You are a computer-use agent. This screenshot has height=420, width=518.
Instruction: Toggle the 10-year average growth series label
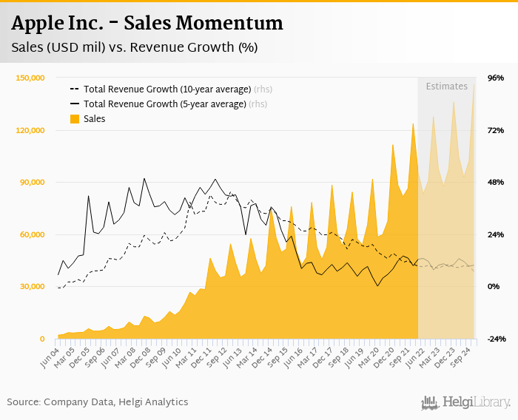click(x=167, y=89)
